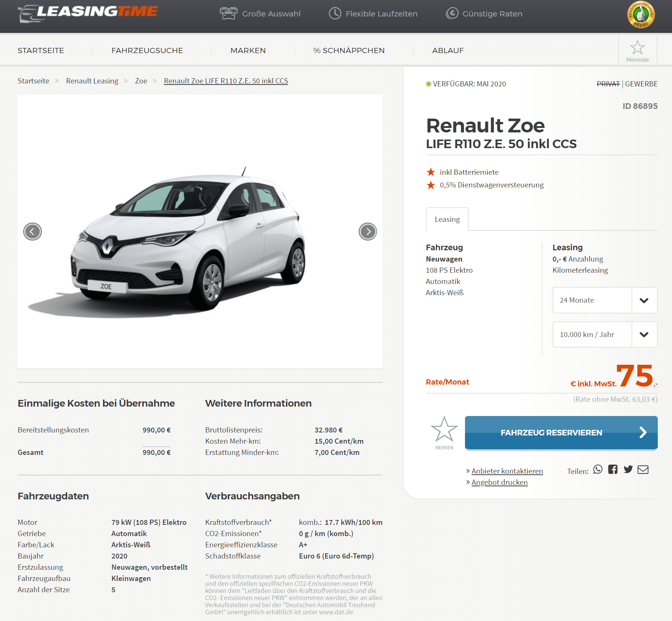Follow the Angebot drucken link

click(499, 482)
